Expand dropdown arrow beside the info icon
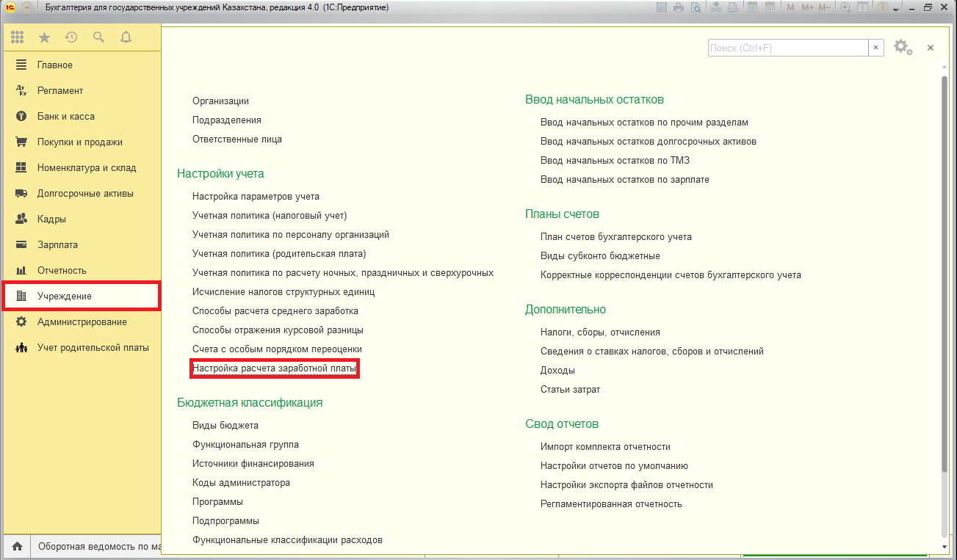Image resolution: width=957 pixels, height=560 pixels. (895, 8)
